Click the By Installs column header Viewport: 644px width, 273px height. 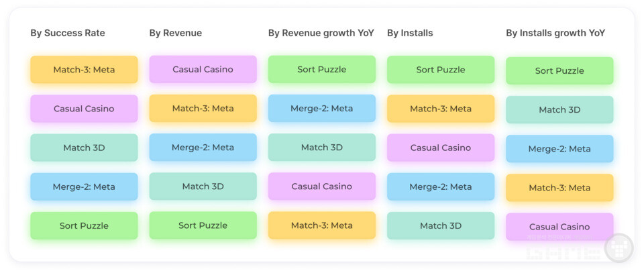[x=410, y=33]
